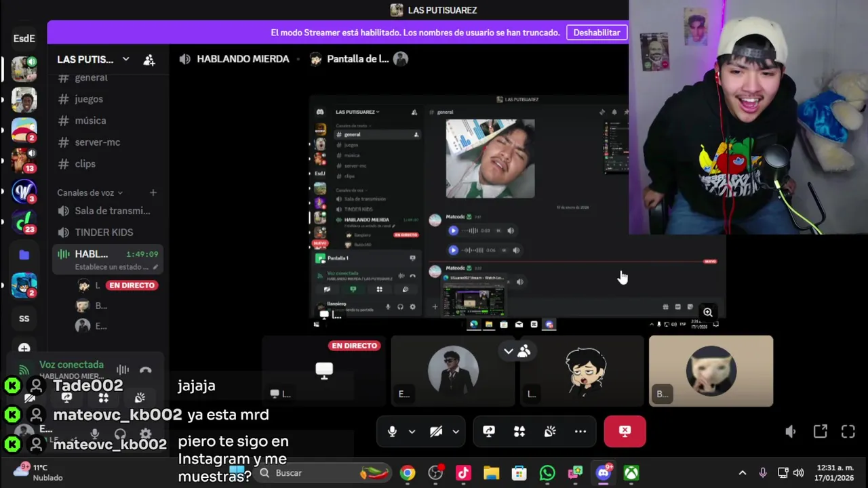This screenshot has height=488, width=868.
Task: Open the W server icon with badge 3
Action: point(24,191)
